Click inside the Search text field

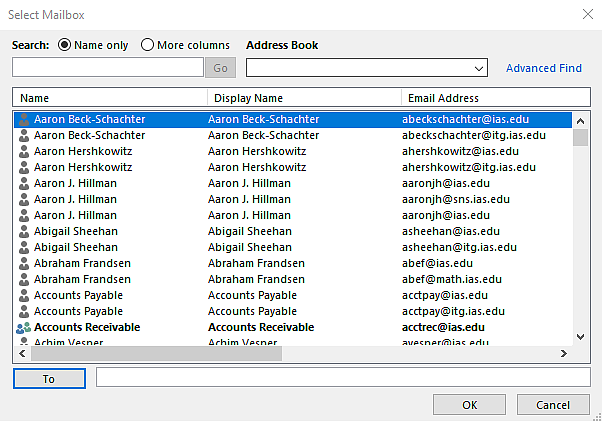[x=108, y=68]
